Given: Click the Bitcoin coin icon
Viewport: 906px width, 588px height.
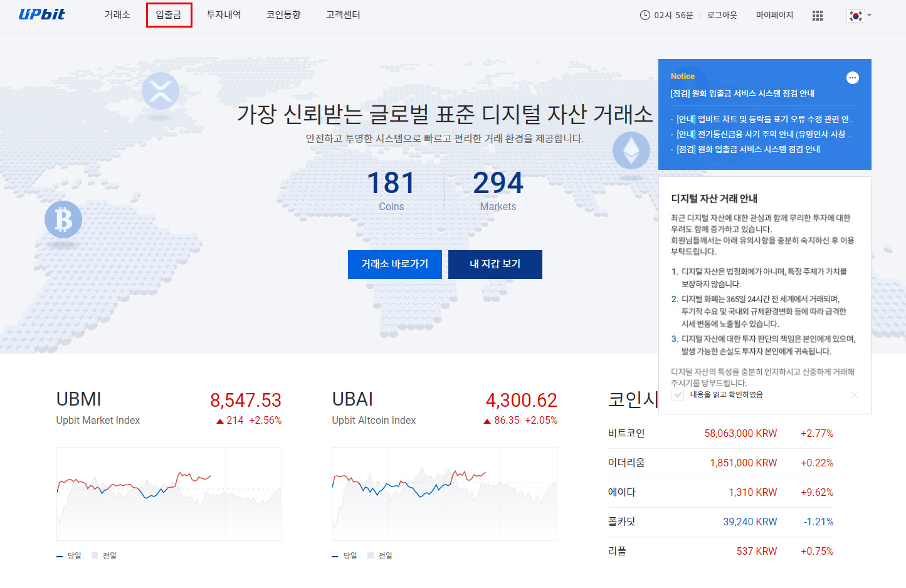Looking at the screenshot, I should (63, 219).
